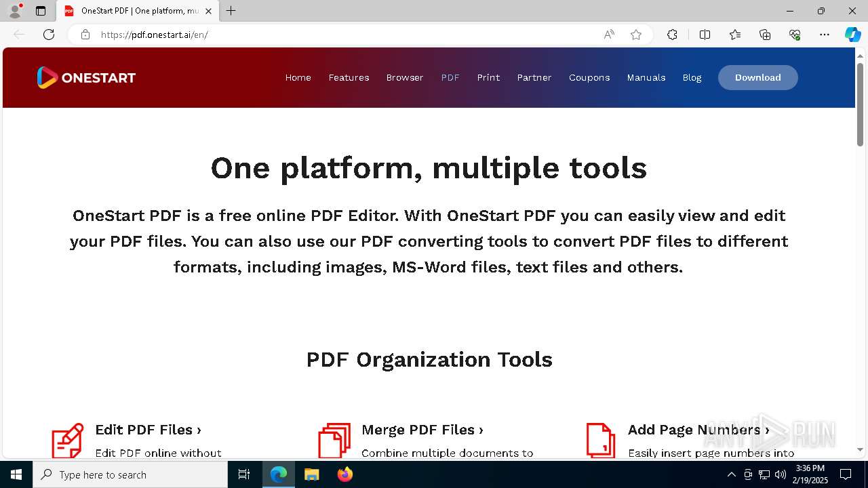Open a new browser tab

click(231, 11)
